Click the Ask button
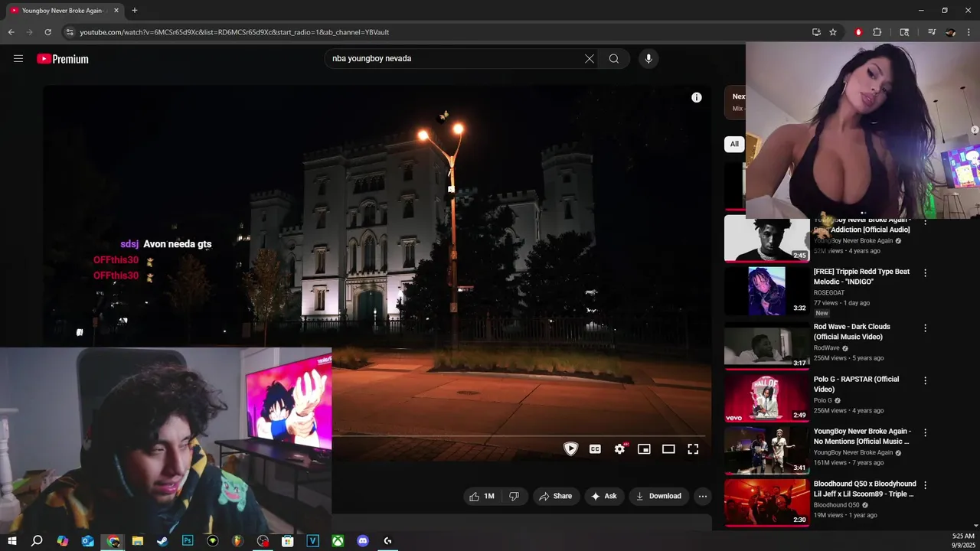 [604, 496]
